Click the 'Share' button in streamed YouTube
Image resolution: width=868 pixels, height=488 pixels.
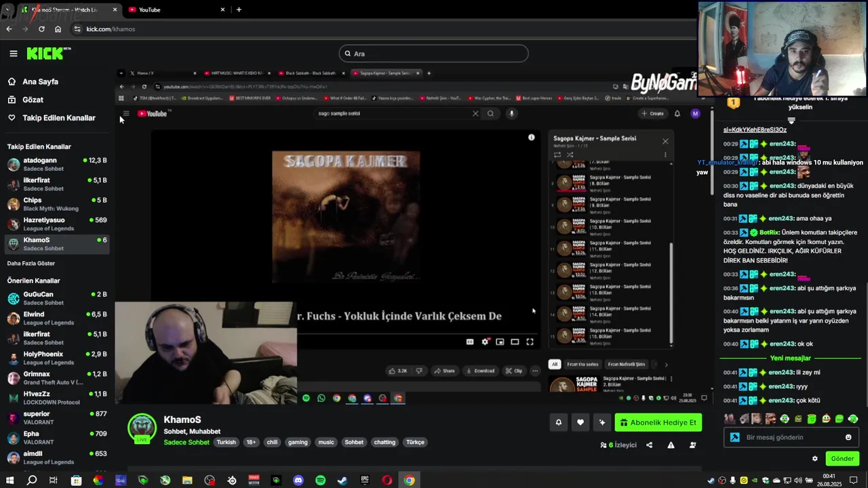pyautogui.click(x=444, y=371)
